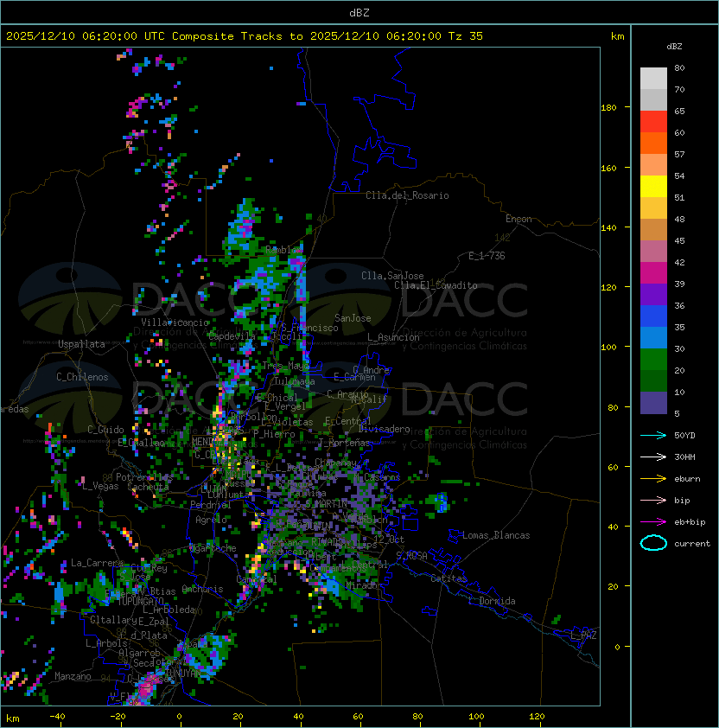This screenshot has width=719, height=728.
Task: Pick the light orange 54-57 dBZ swatch
Action: pos(653,165)
